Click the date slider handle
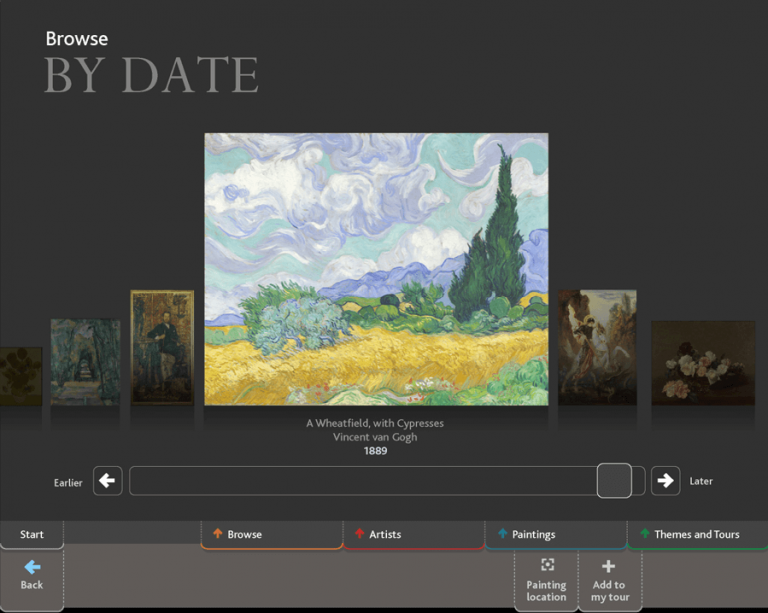The image size is (768, 613). tap(614, 481)
